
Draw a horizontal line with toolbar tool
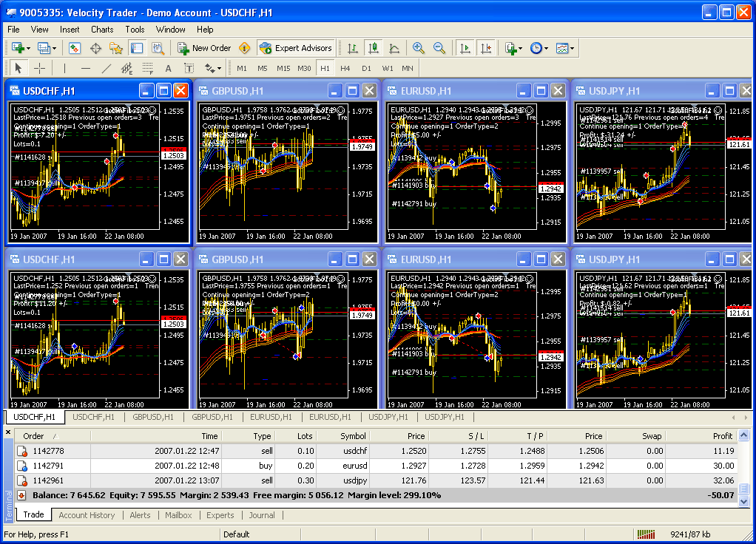click(x=85, y=68)
